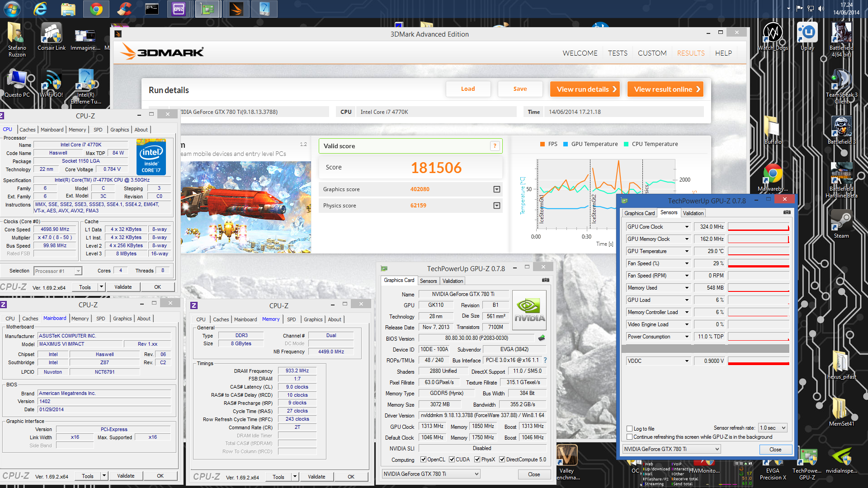Switch to the CUSTOM tab in 3DMark
Viewport: 868px width, 488px height.
point(652,53)
